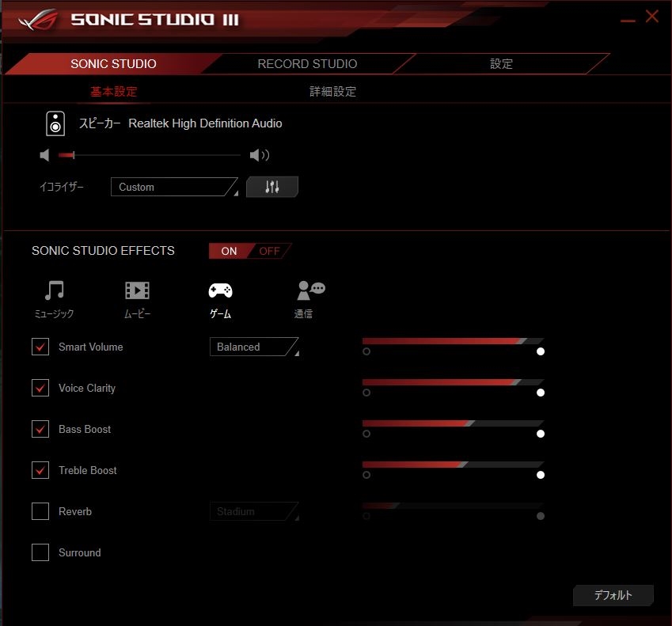
Task: Open the equalizer settings mixer icon
Action: [271, 187]
